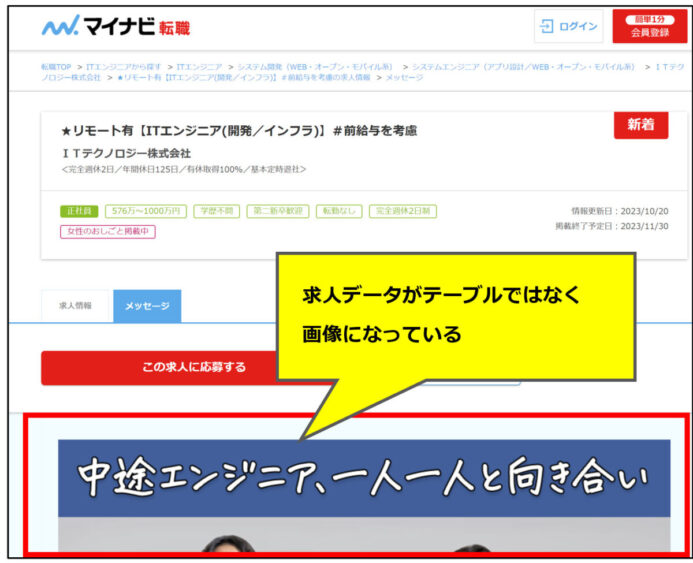This screenshot has height=563, width=693.
Task: Open the システムエンジニア（アプリ設計）breadcrumb link
Action: tap(523, 67)
